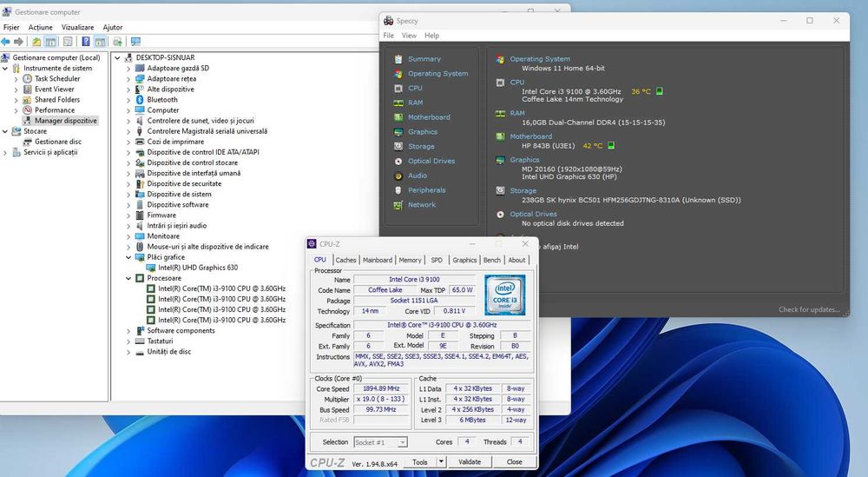
Task: Open the View menu in Speccy
Action: [x=409, y=36]
